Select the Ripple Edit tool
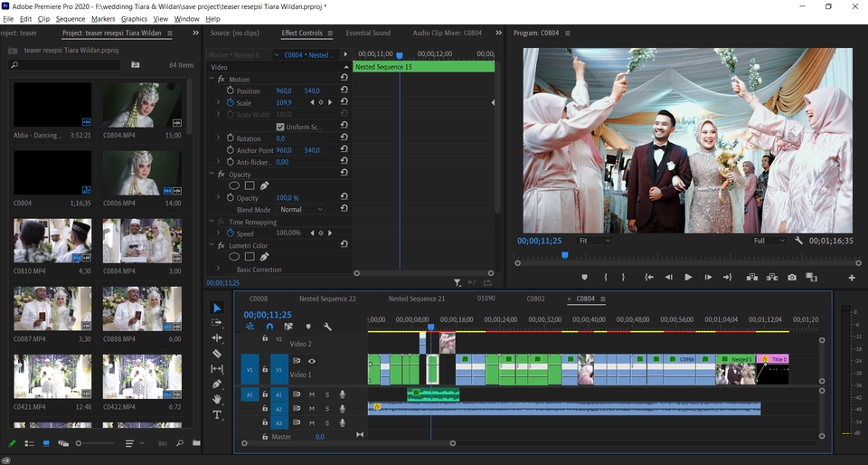Viewport: 868px width, 465px height. 217,337
